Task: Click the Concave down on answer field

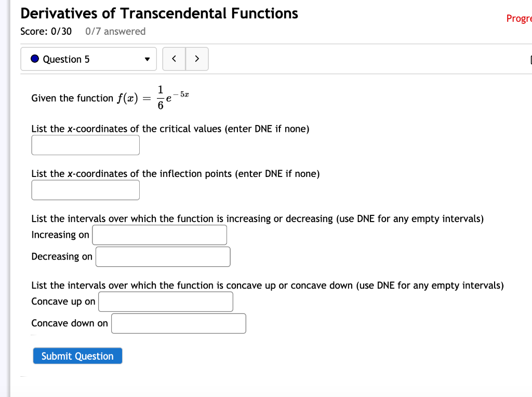Action: pyautogui.click(x=178, y=323)
